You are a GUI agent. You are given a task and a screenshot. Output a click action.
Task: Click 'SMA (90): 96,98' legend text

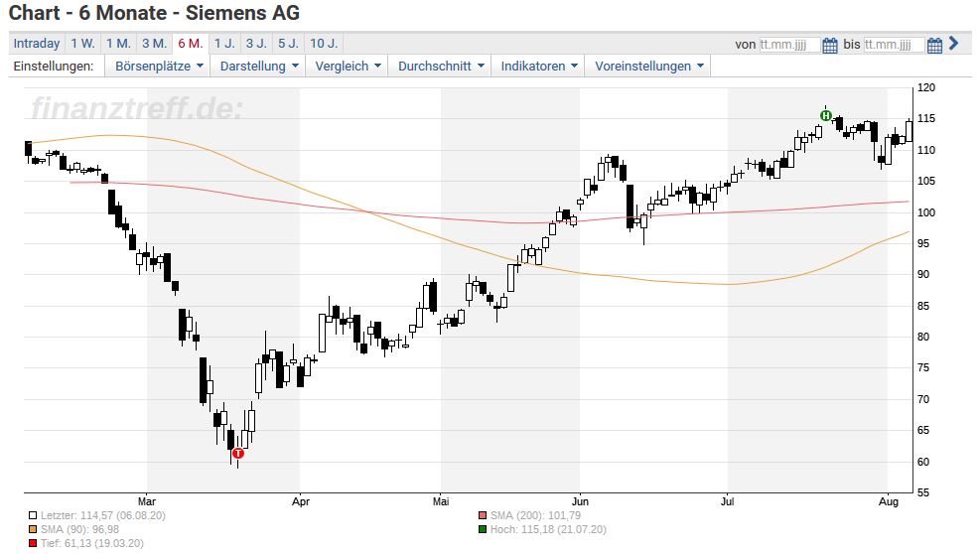point(80,529)
